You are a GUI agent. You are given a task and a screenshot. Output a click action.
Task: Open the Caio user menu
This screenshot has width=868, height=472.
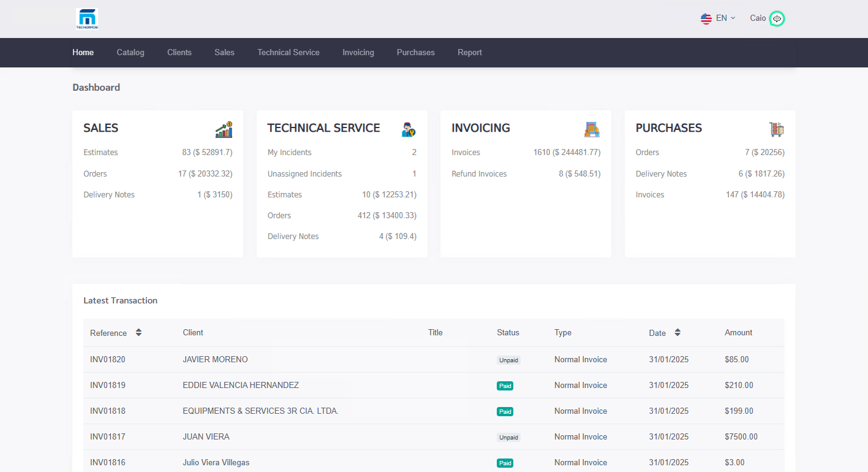coord(758,18)
